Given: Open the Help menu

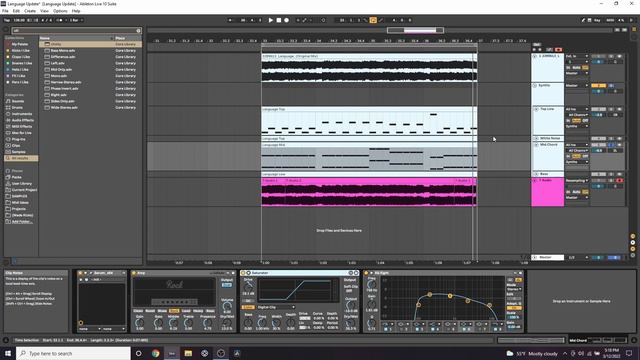Looking at the screenshot, I should pos(76,11).
